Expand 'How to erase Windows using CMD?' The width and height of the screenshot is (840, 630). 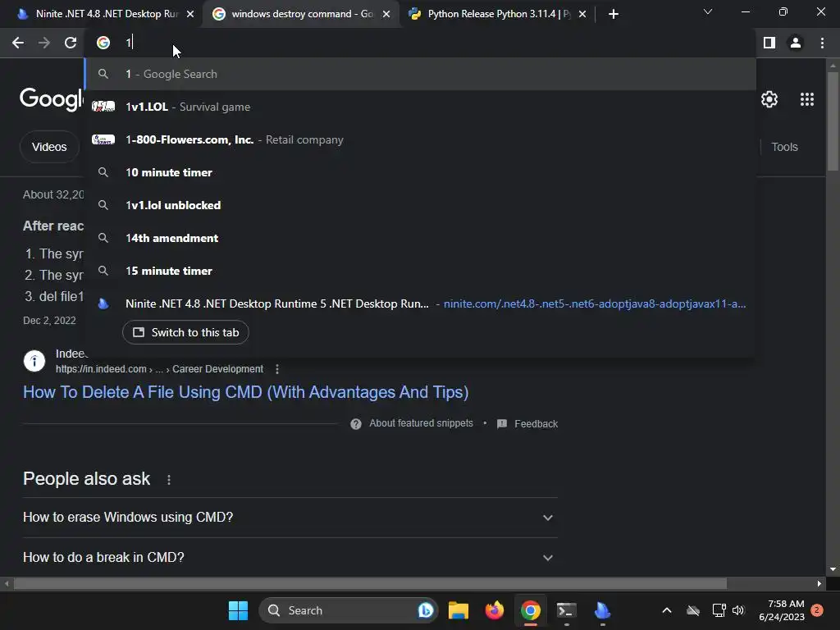click(x=290, y=518)
